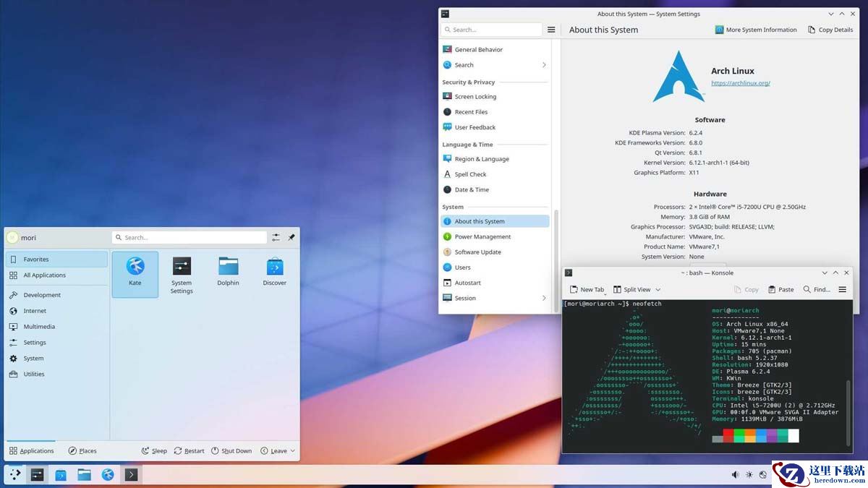Launch System Settings from the launcher favorites
Viewport: 868px width, 488px height.
(182, 274)
